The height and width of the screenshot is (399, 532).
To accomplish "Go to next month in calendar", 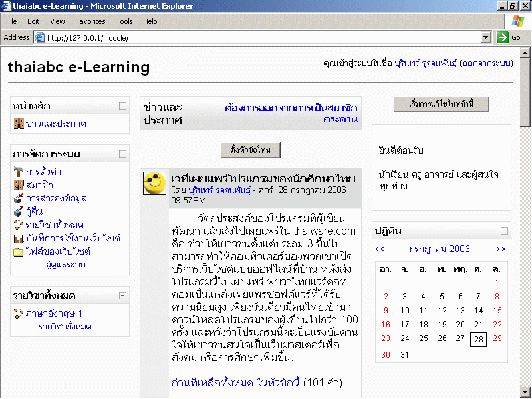I will pos(500,249).
